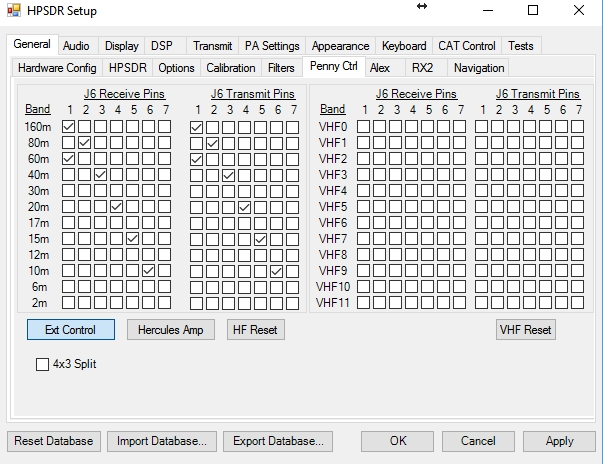Viewport: 603px width, 464px height.
Task: Open the Keyboard tab
Action: click(404, 46)
